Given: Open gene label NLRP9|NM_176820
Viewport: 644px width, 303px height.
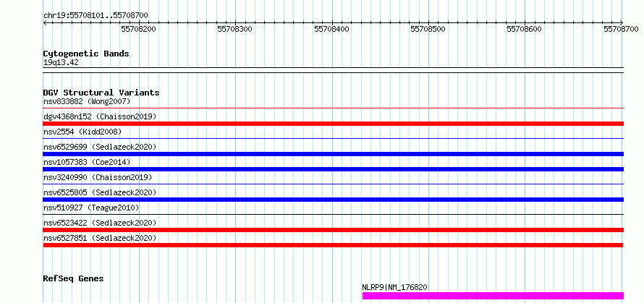Looking at the screenshot, I should [x=394, y=287].
